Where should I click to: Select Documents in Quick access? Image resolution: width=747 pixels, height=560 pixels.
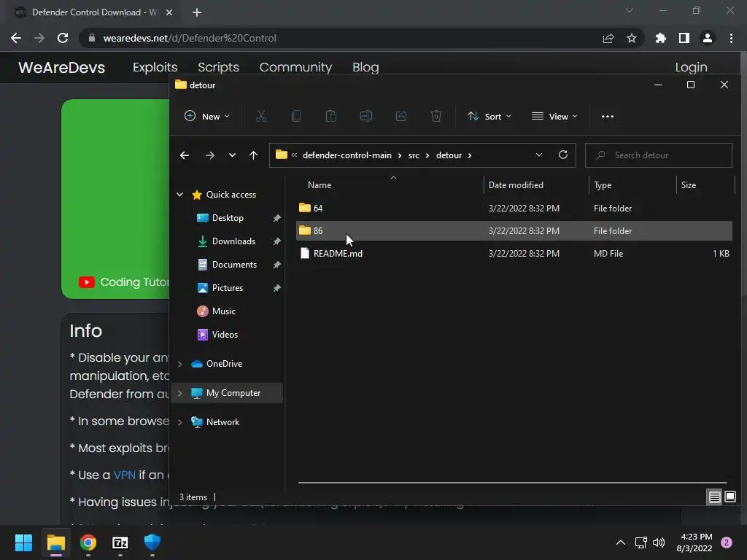pos(234,264)
